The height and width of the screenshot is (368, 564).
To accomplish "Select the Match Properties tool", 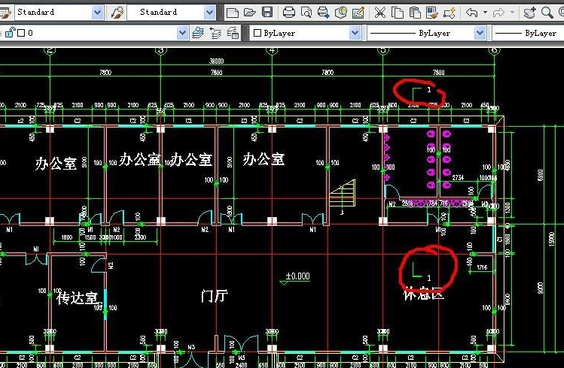I will tap(432, 13).
